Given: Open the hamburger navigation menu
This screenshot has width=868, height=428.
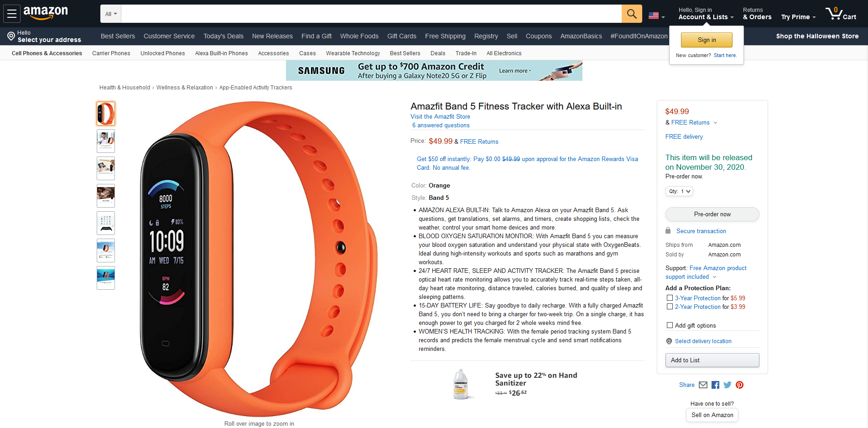Looking at the screenshot, I should (12, 14).
